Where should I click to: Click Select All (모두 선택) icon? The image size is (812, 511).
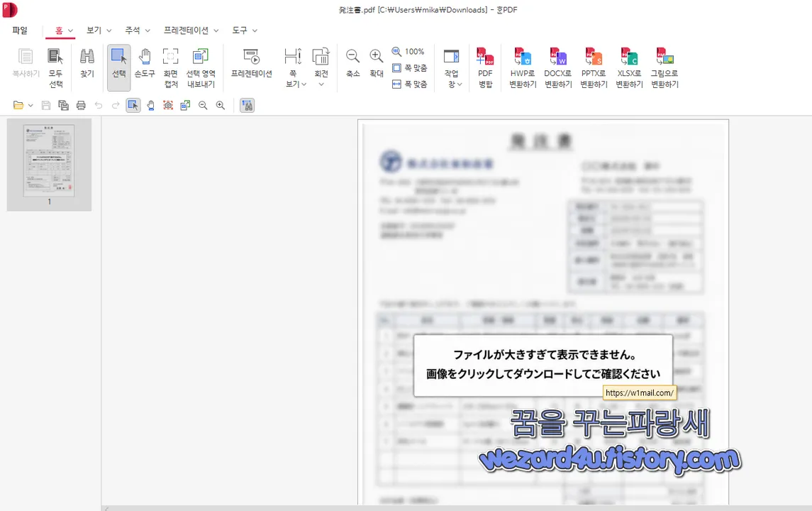55,68
